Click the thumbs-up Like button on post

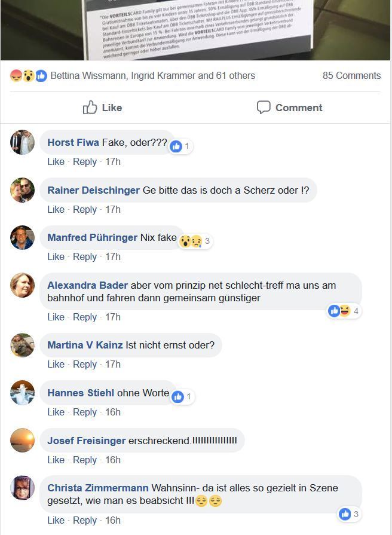[x=102, y=108]
